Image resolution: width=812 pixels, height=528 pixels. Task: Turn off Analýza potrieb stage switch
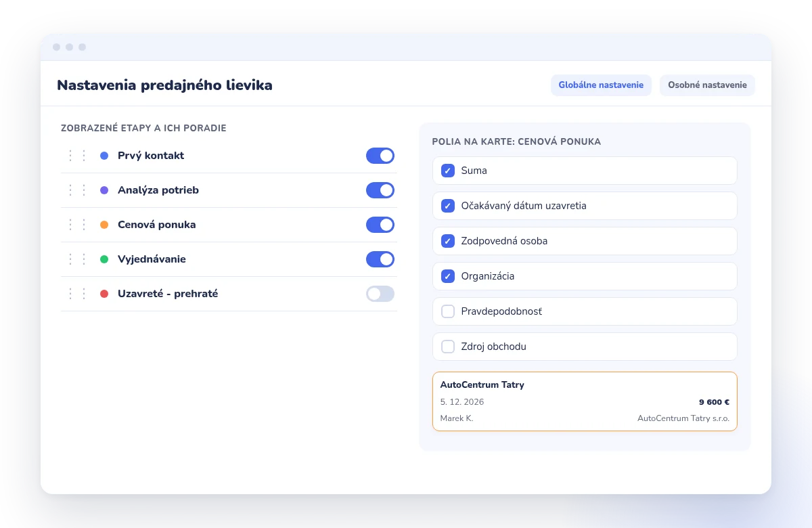coord(380,190)
